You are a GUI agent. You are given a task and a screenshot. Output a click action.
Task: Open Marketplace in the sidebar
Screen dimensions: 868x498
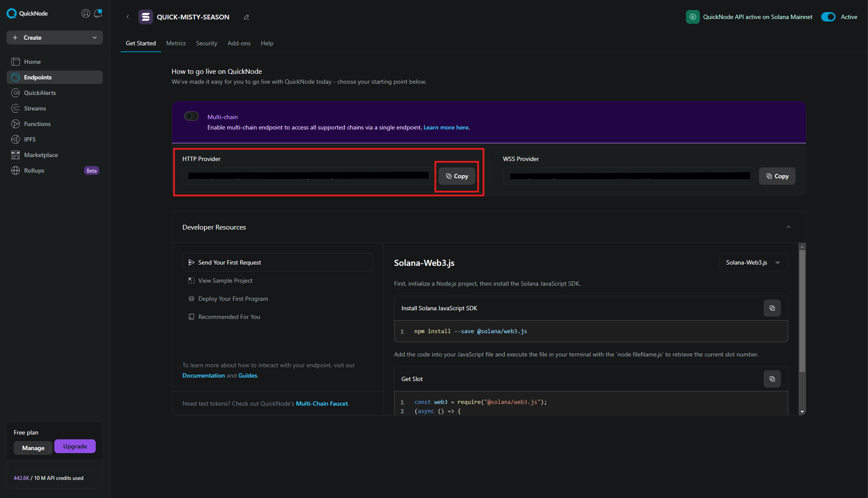coord(55,155)
